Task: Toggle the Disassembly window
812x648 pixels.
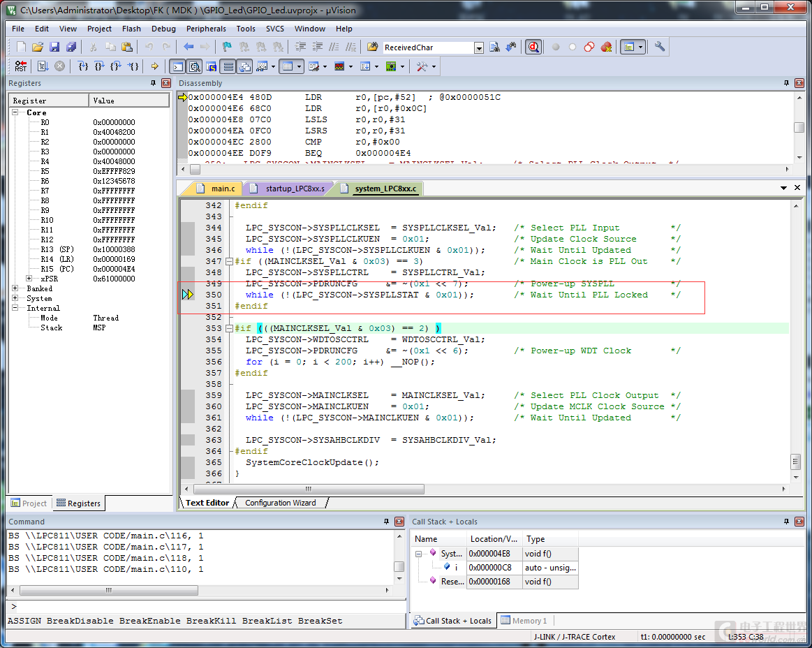Action: 195,66
